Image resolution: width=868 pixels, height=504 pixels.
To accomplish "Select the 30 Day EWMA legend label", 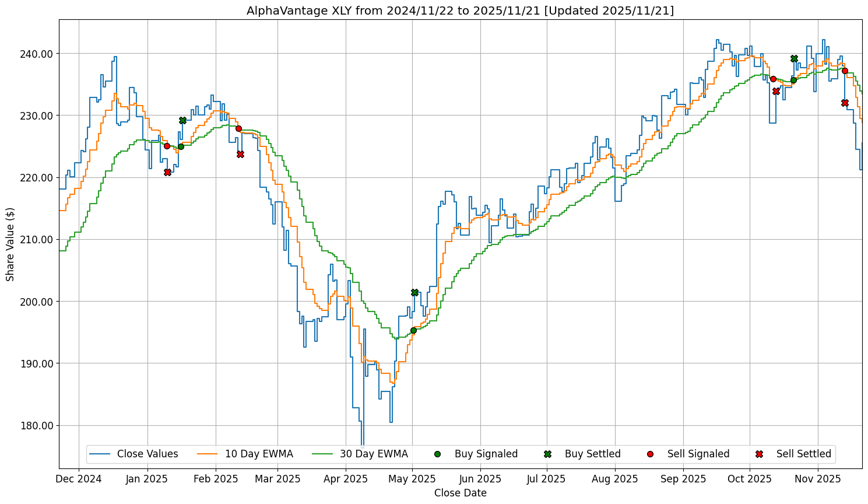I will [x=374, y=454].
